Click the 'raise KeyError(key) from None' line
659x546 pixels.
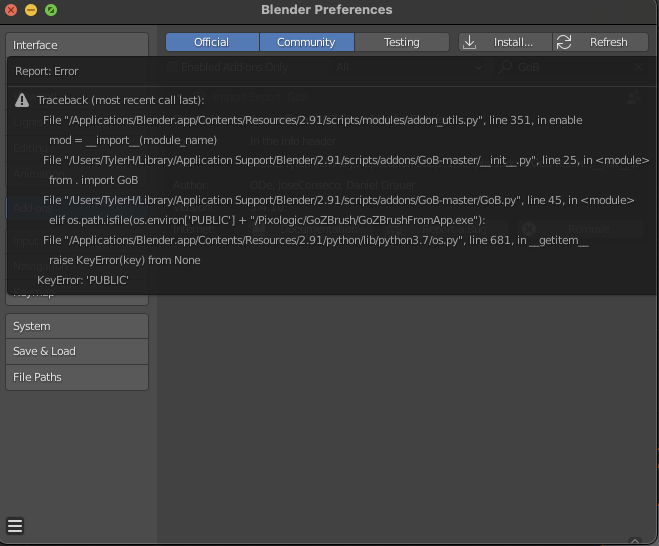tap(124, 261)
